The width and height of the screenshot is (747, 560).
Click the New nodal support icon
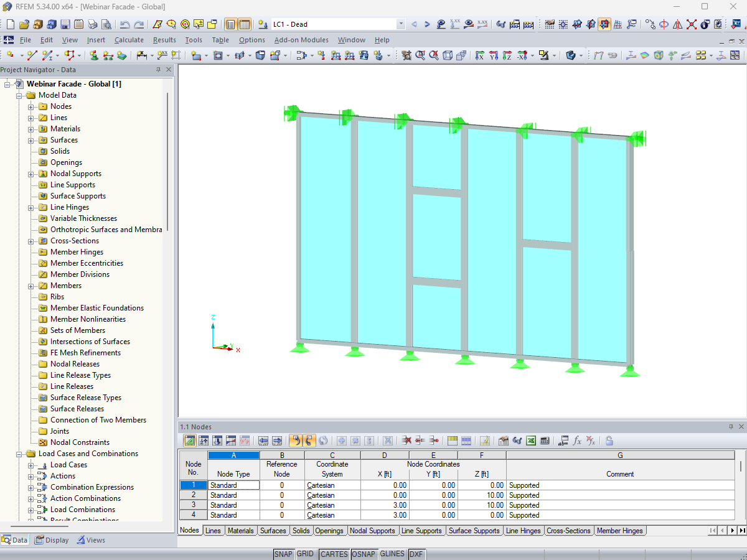coord(93,55)
